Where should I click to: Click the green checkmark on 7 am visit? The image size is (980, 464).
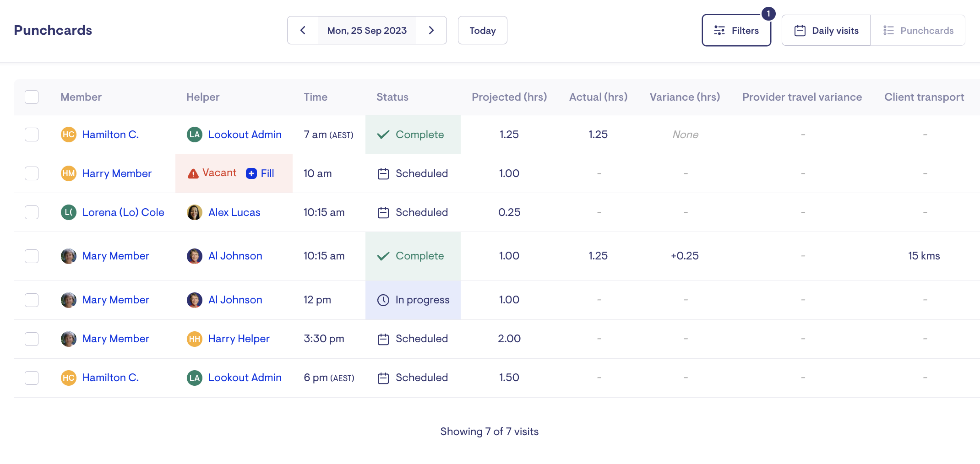383,135
